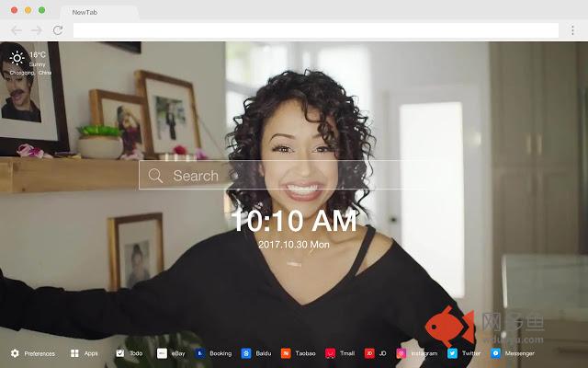Click the Instagram camera icon
Screen dimensions: 588x368
(x=401, y=353)
